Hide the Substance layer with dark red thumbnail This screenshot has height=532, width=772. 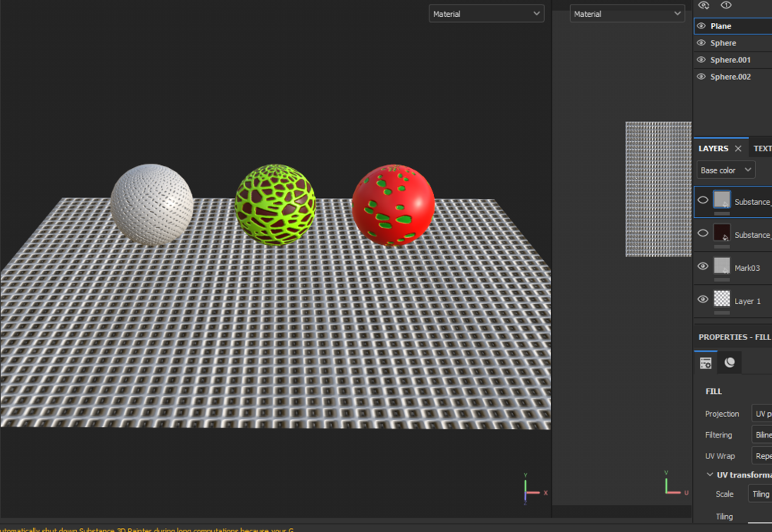(x=703, y=233)
